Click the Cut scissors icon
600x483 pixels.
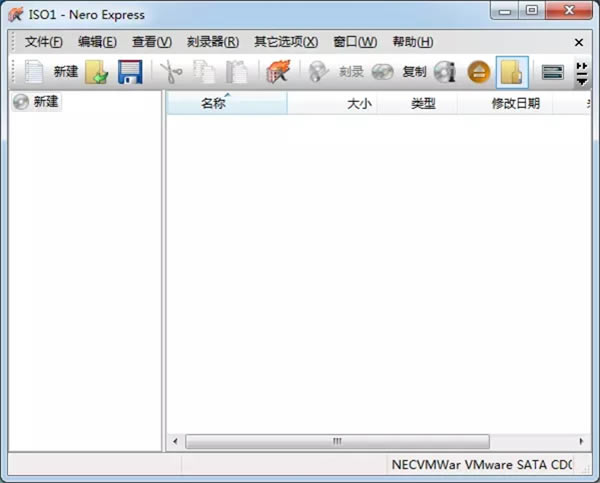[x=172, y=72]
